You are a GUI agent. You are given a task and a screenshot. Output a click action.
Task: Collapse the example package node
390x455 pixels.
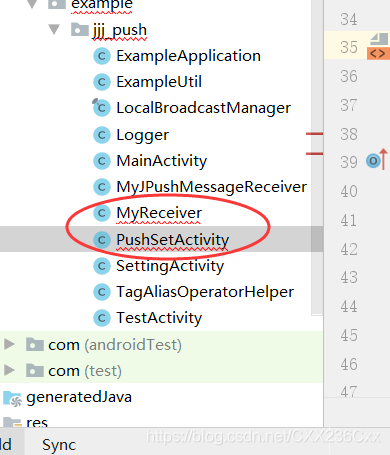point(32,4)
